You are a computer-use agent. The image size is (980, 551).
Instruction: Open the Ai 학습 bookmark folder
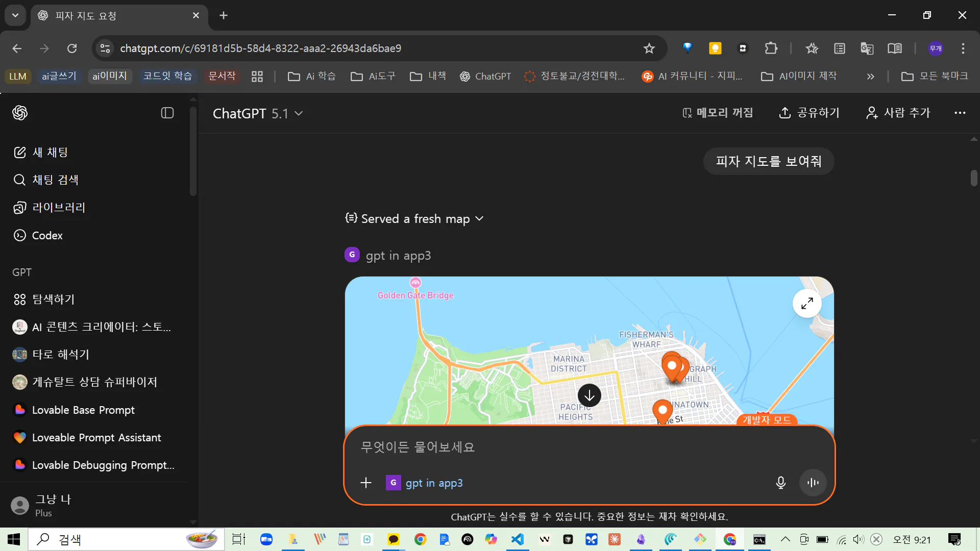(x=312, y=76)
